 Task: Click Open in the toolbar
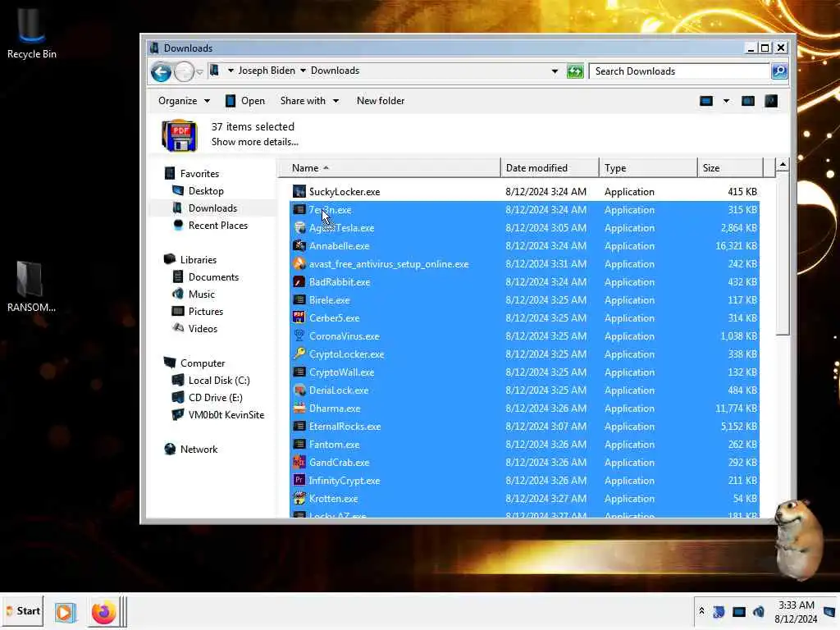click(244, 101)
